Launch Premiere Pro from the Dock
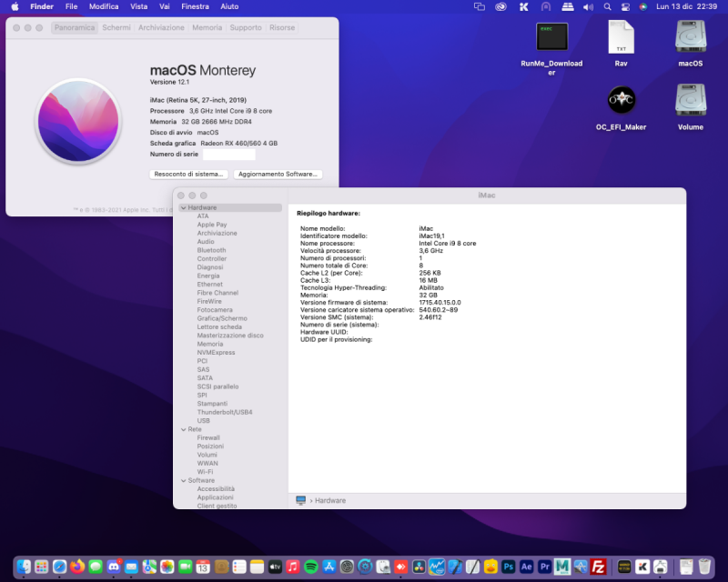 (544, 567)
